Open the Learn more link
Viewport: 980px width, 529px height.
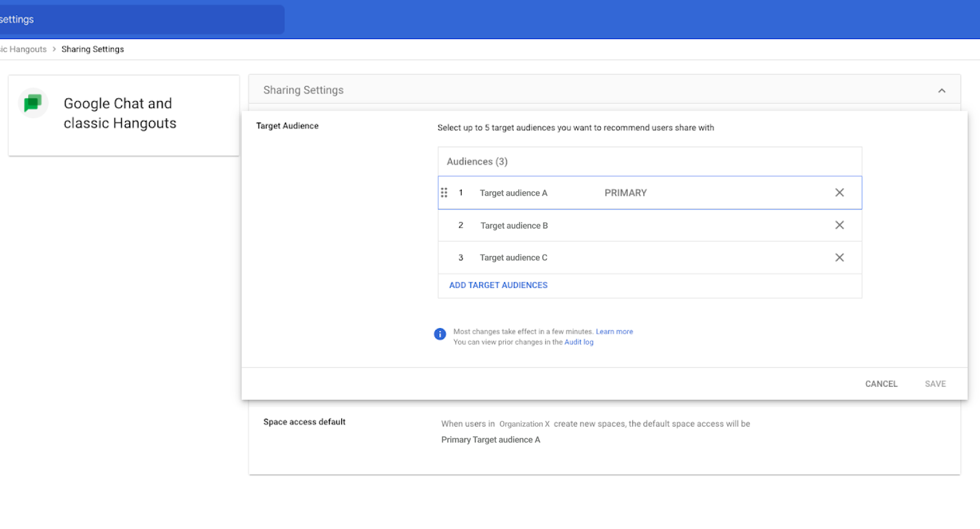coord(614,332)
